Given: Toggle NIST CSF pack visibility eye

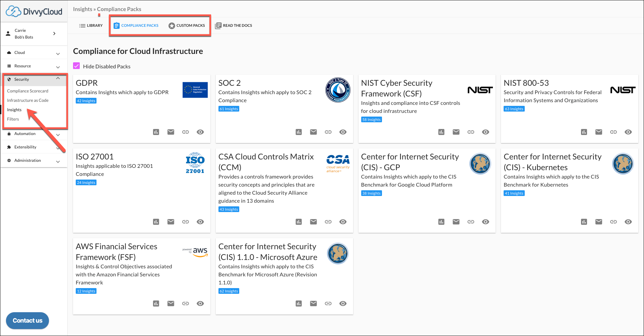Looking at the screenshot, I should click(486, 132).
